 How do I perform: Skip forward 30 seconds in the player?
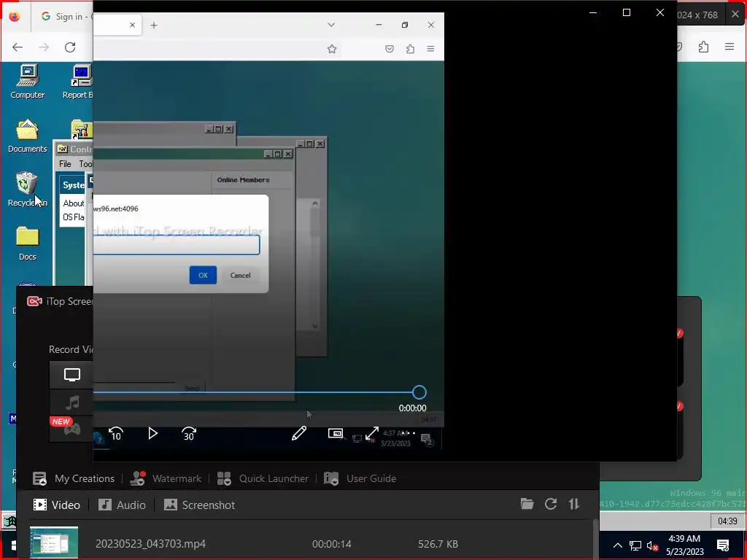click(189, 433)
